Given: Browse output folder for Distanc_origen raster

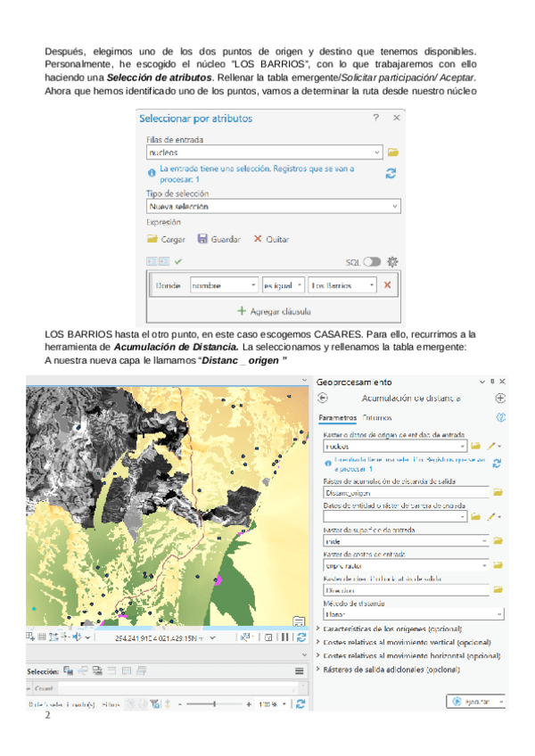Looking at the screenshot, I should point(498,492).
